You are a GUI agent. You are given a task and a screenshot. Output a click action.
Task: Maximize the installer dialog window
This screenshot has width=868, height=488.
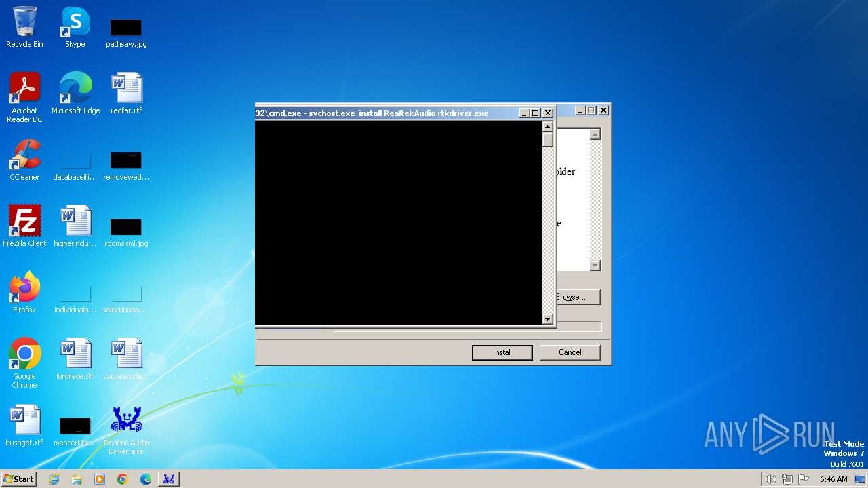591,110
